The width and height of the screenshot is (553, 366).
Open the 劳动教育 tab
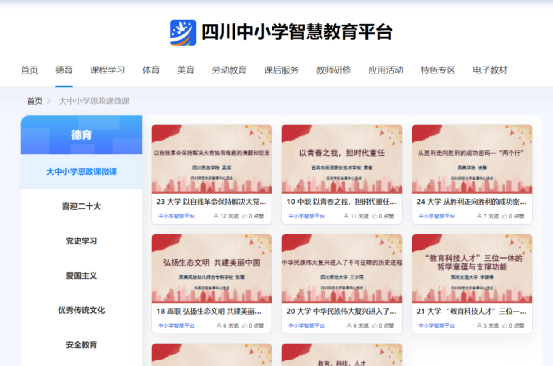pyautogui.click(x=229, y=70)
